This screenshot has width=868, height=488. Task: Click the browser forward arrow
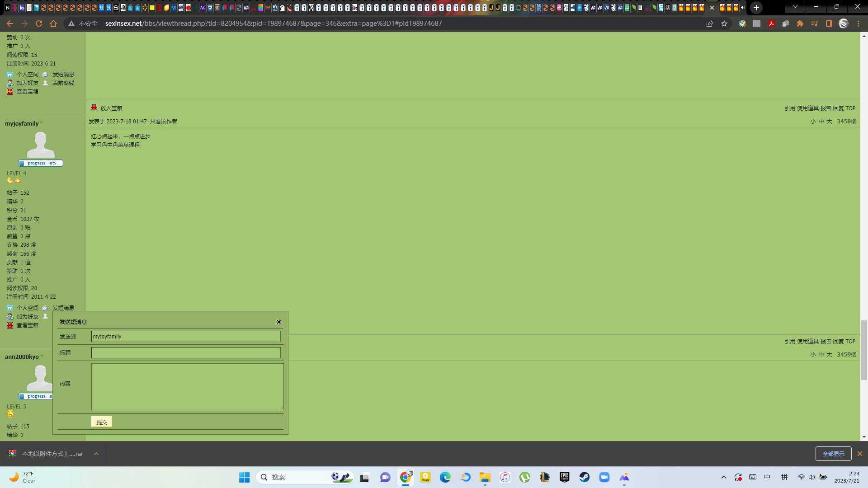tap(24, 23)
